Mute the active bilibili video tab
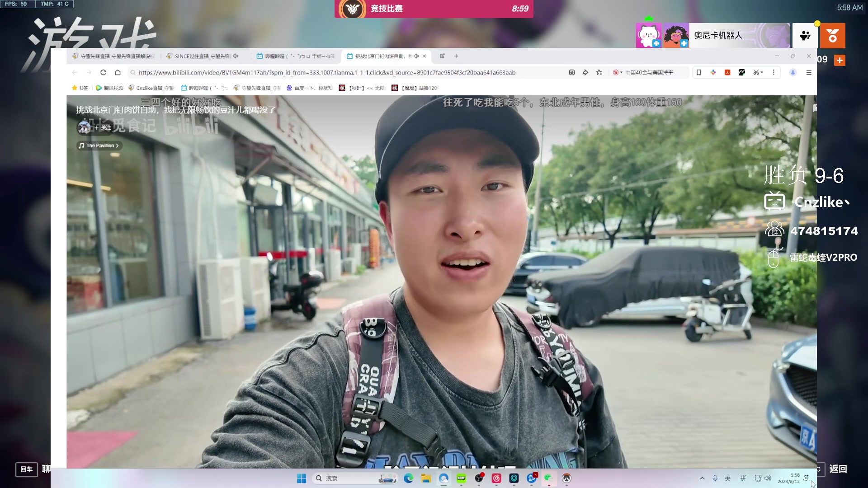Screen dimensions: 868x488 (x=416, y=56)
